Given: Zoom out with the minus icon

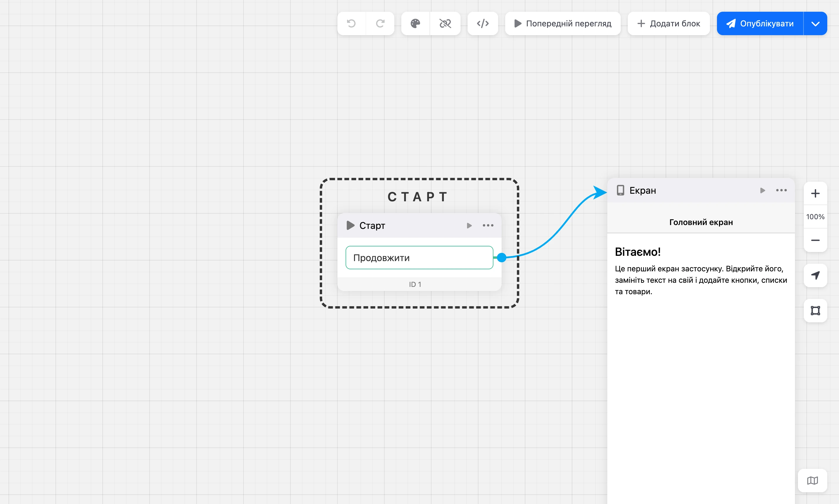Looking at the screenshot, I should pos(815,240).
